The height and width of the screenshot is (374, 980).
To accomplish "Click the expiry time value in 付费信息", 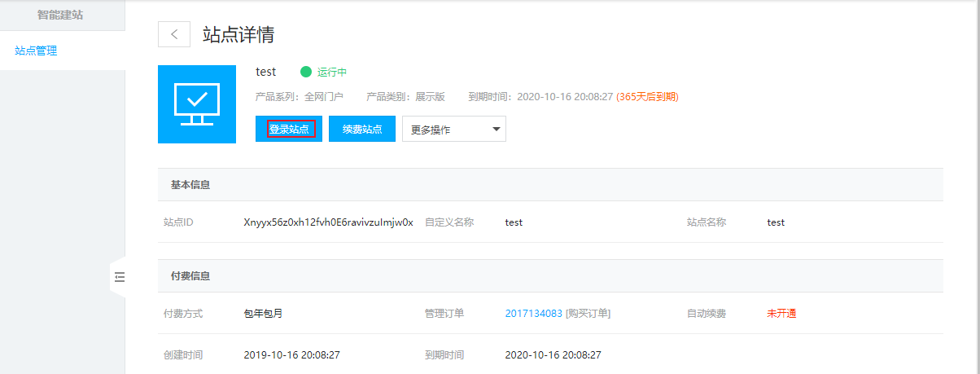I will pos(553,355).
